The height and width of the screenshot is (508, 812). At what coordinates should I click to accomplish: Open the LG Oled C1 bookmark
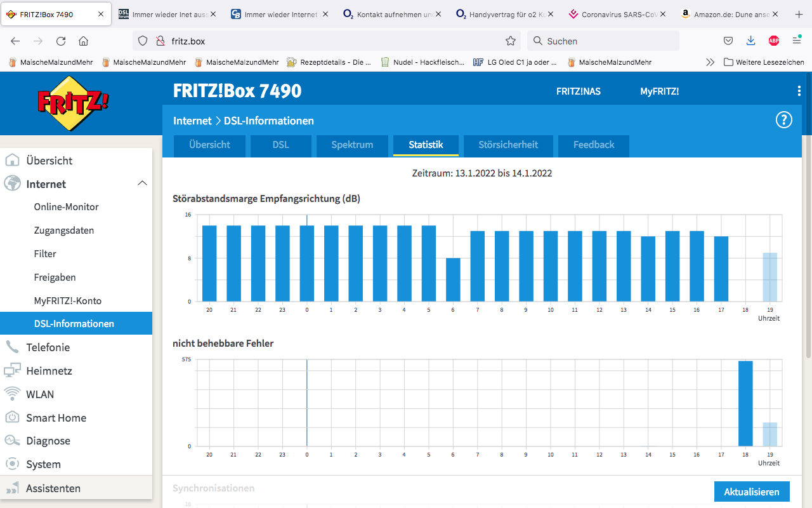(x=515, y=62)
